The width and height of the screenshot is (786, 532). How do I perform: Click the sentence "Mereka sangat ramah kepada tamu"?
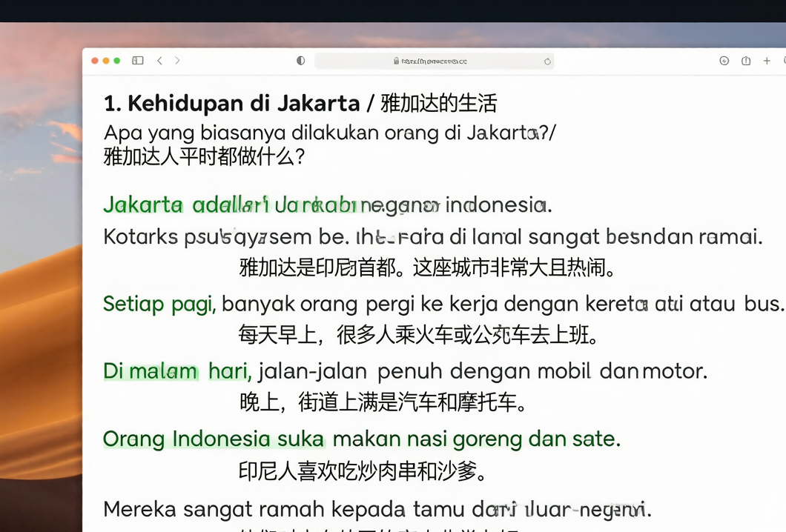[377, 510]
